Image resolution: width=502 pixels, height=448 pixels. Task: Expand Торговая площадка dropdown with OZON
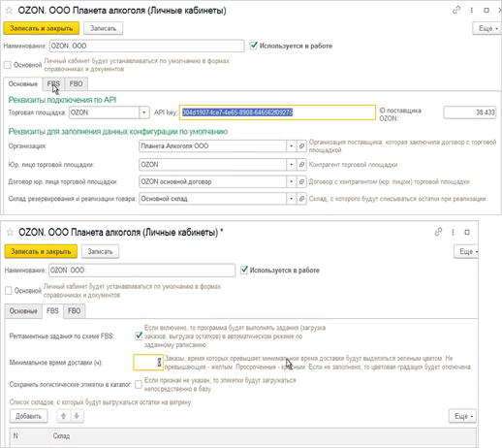(144, 112)
